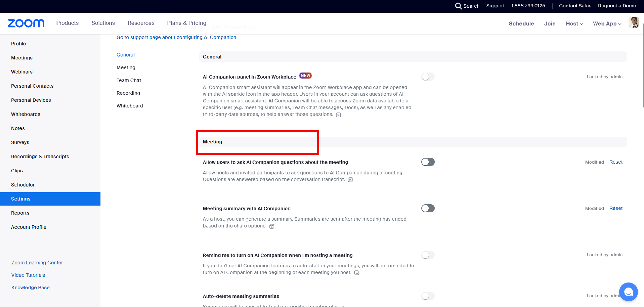The width and height of the screenshot is (644, 307).
Task: Open Knowledge Base link
Action: point(30,288)
